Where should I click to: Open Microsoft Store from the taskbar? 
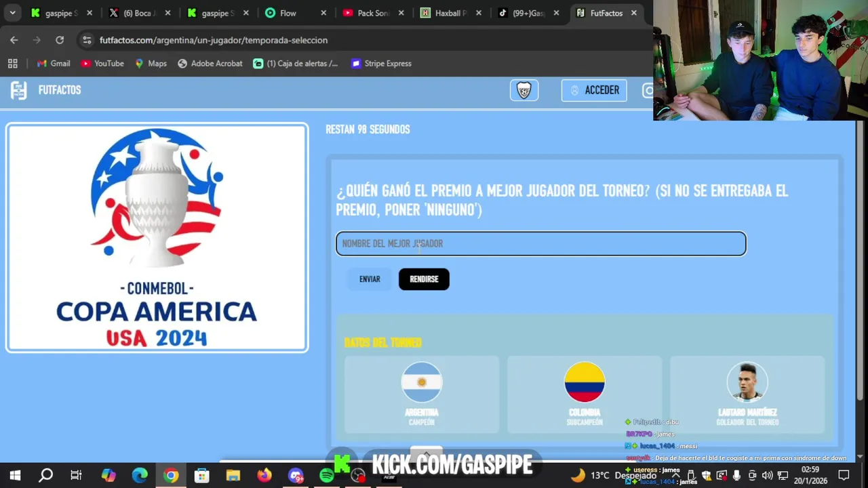[x=202, y=476]
